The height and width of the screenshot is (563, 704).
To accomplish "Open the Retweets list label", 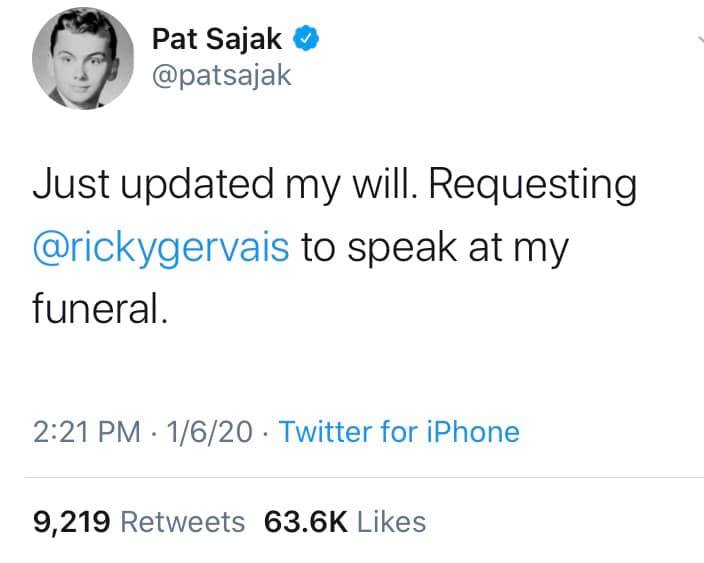I will [183, 522].
